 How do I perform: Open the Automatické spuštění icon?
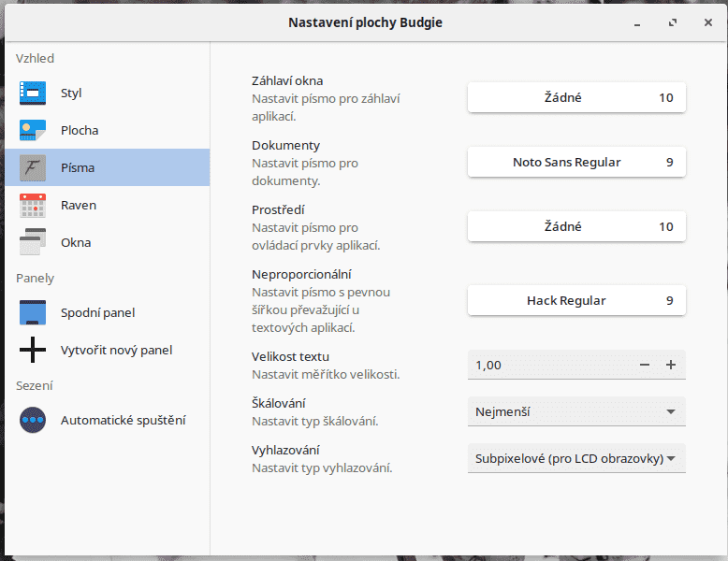tap(33, 420)
